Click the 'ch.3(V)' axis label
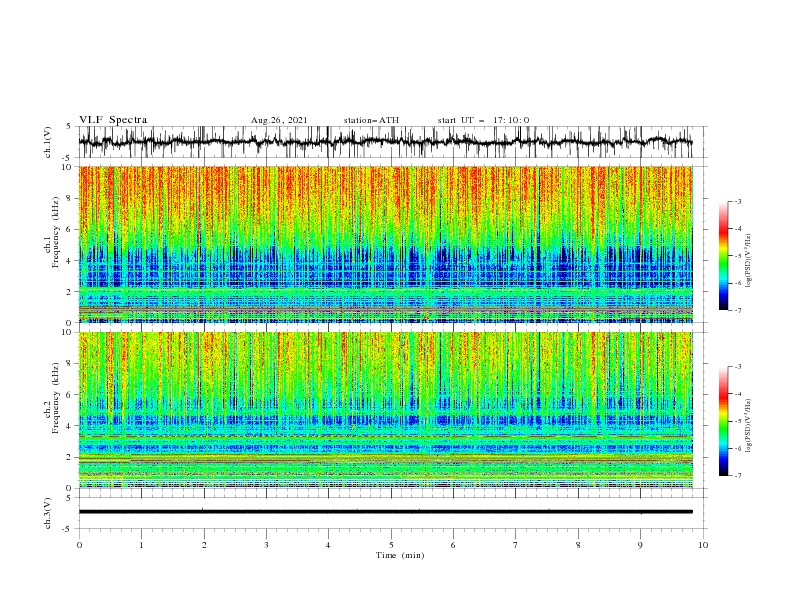 (x=48, y=513)
